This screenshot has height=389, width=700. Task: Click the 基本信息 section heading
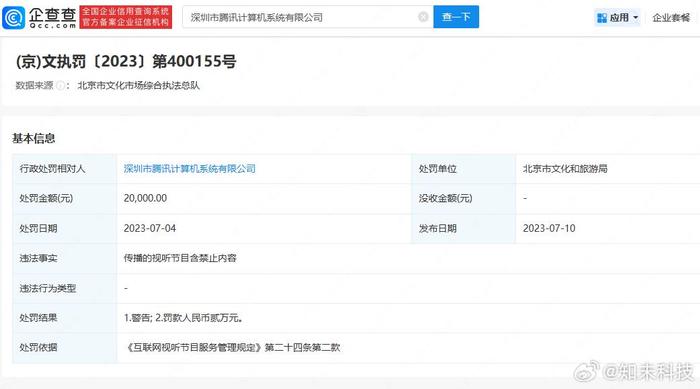tap(33, 138)
